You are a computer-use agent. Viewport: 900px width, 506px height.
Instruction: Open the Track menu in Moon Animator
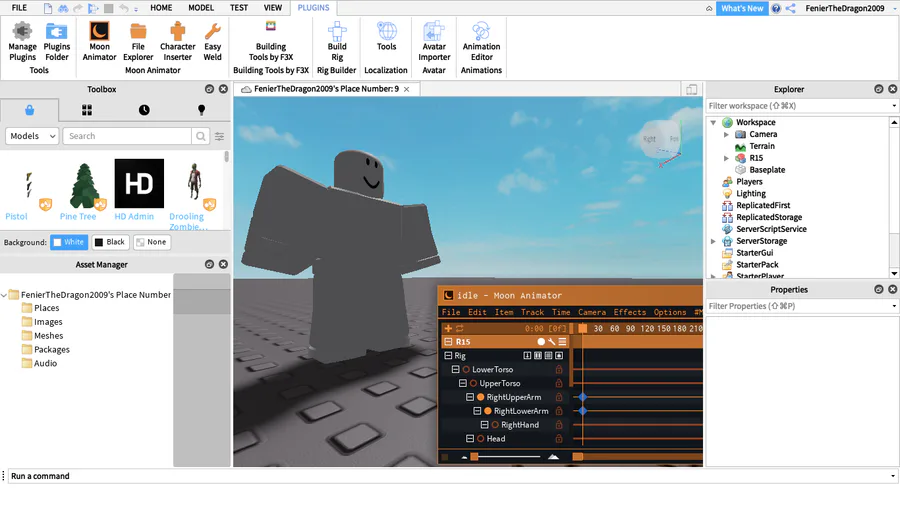(532, 312)
